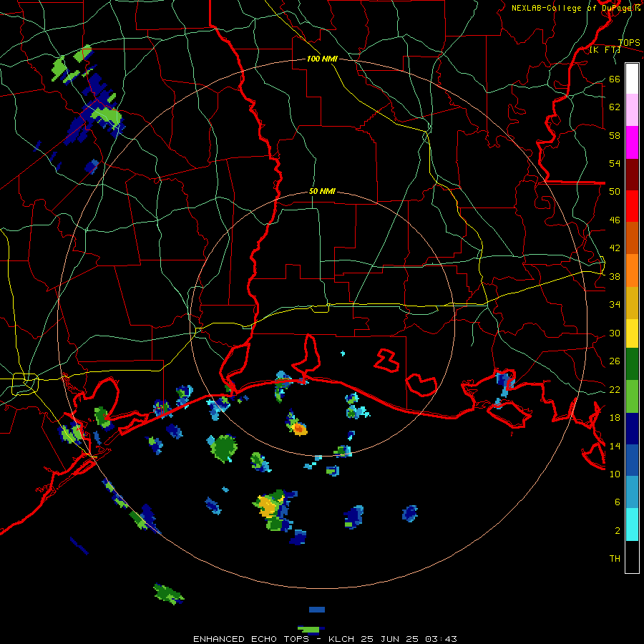644x644 pixels.
Task: Click the legend value 42
Action: tap(615, 248)
